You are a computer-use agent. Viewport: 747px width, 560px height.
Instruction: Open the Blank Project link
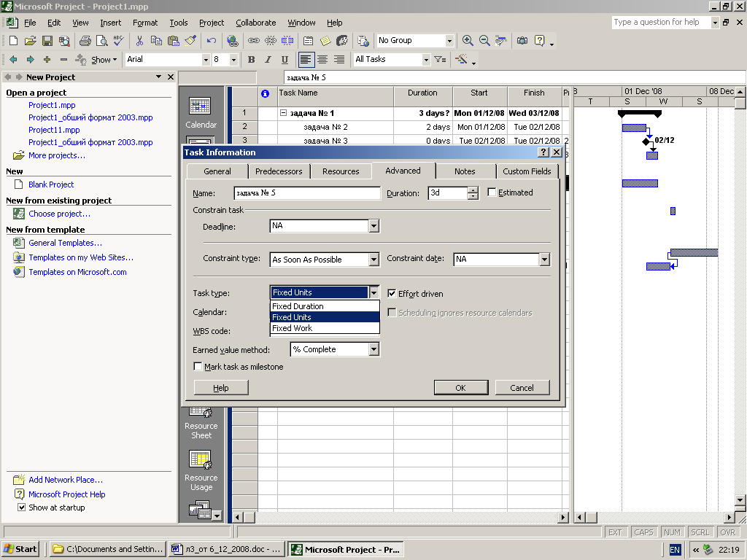[51, 184]
